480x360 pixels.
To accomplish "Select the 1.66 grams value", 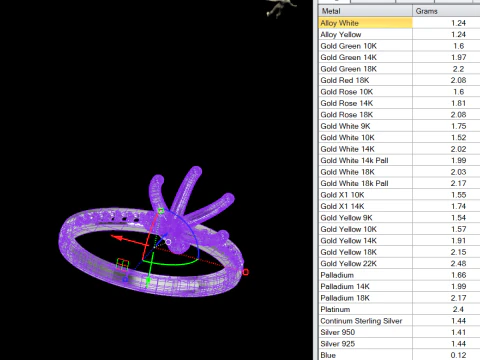I will (x=458, y=275).
